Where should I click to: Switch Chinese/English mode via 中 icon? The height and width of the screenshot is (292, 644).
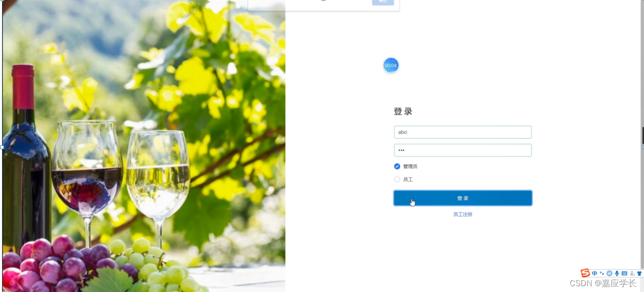594,273
